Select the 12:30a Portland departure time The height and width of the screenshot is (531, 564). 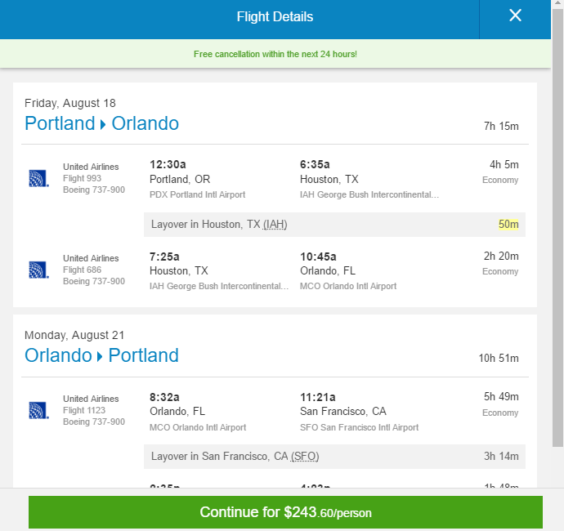pos(168,164)
